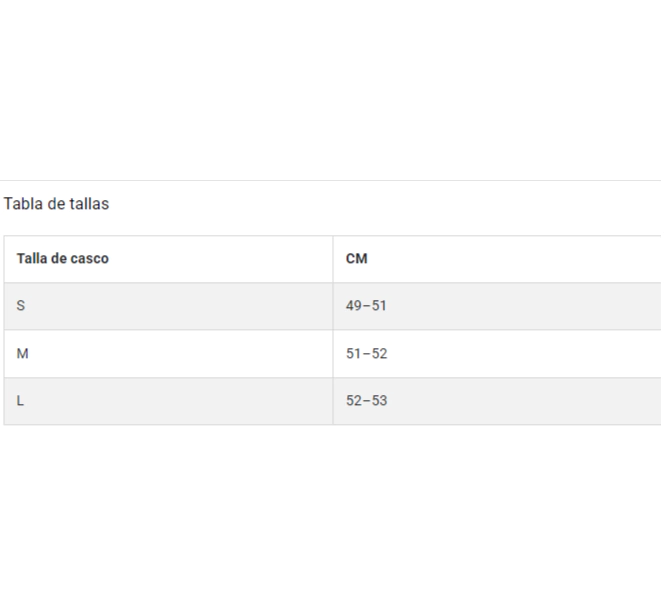This screenshot has height=602, width=665.
Task: Click the size L cell
Action: pyautogui.click(x=168, y=401)
